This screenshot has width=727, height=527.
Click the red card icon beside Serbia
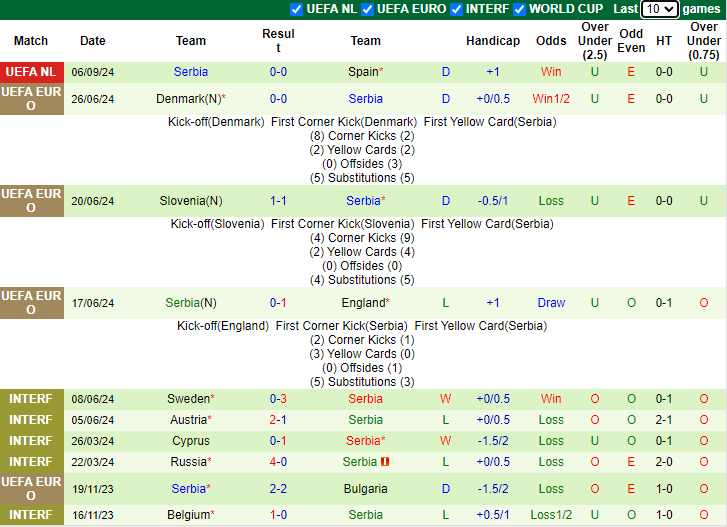click(x=385, y=462)
